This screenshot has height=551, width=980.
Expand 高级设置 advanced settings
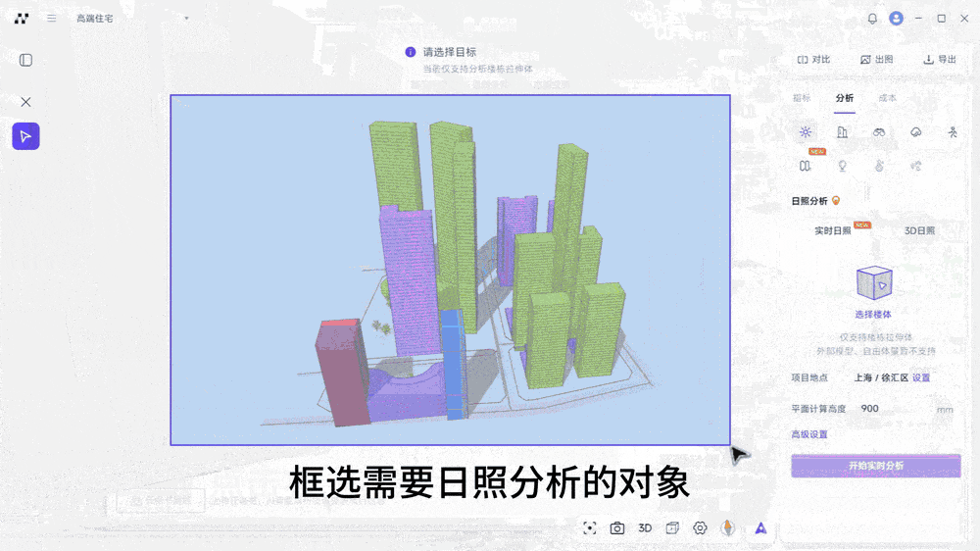tap(809, 434)
